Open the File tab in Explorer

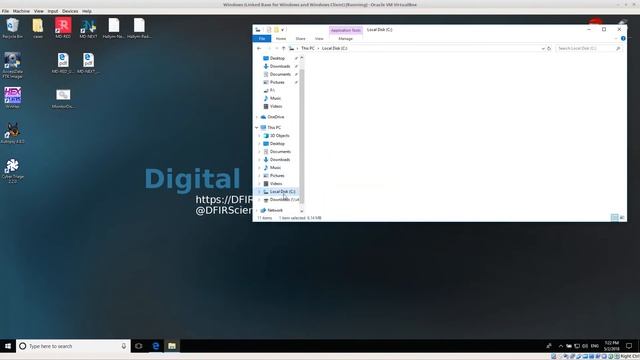262,38
